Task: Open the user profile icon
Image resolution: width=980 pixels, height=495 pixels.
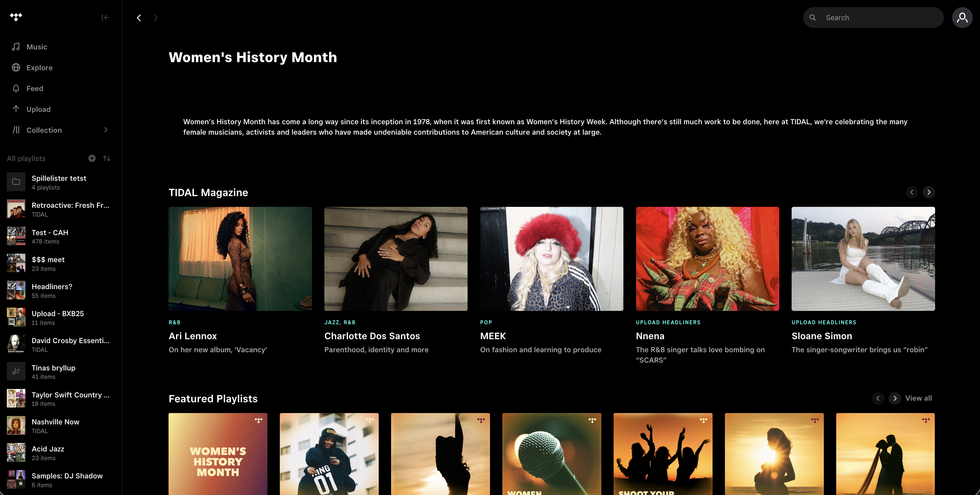Action: [962, 18]
